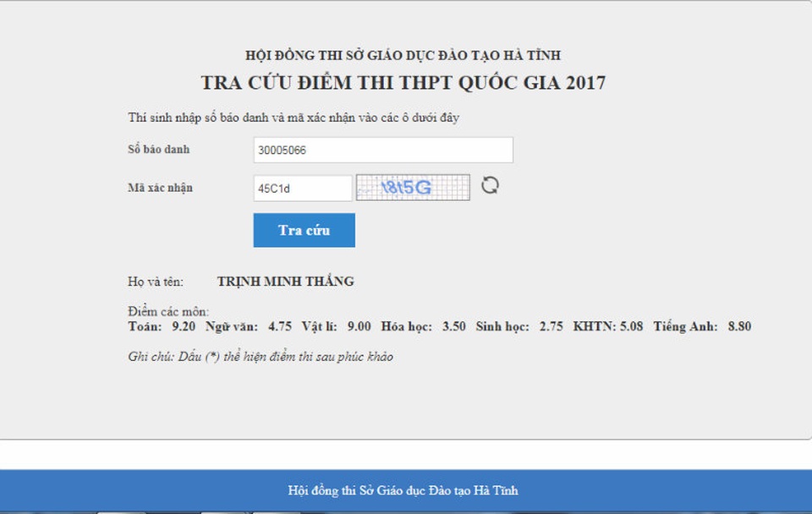Click the Vật lí score 9.00

point(359,326)
